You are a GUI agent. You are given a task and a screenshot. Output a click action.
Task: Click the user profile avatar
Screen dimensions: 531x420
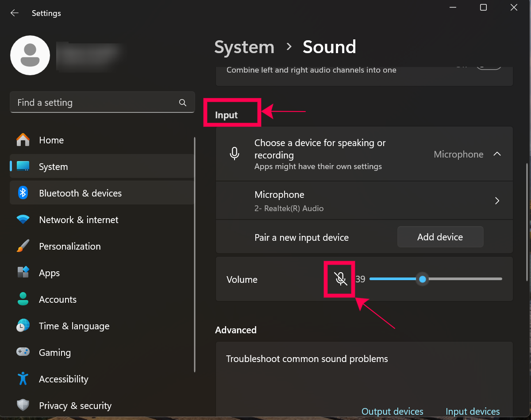point(30,55)
